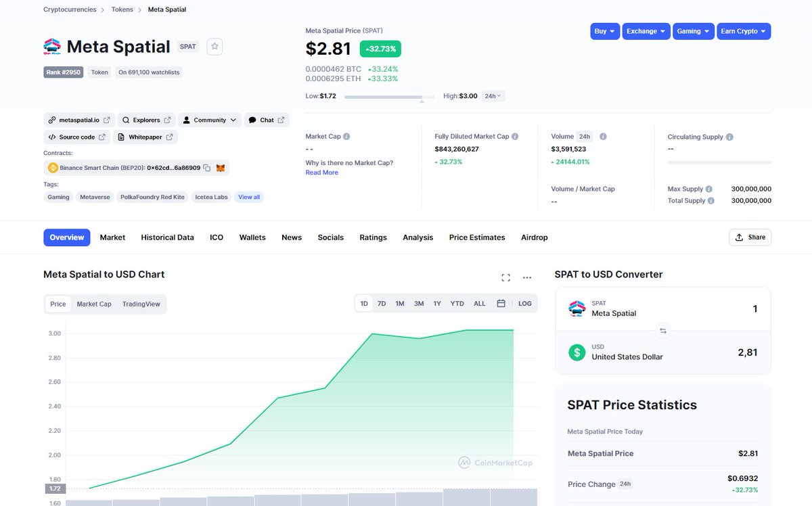Switch chart to Market Cap view
812x506 pixels.
click(94, 304)
